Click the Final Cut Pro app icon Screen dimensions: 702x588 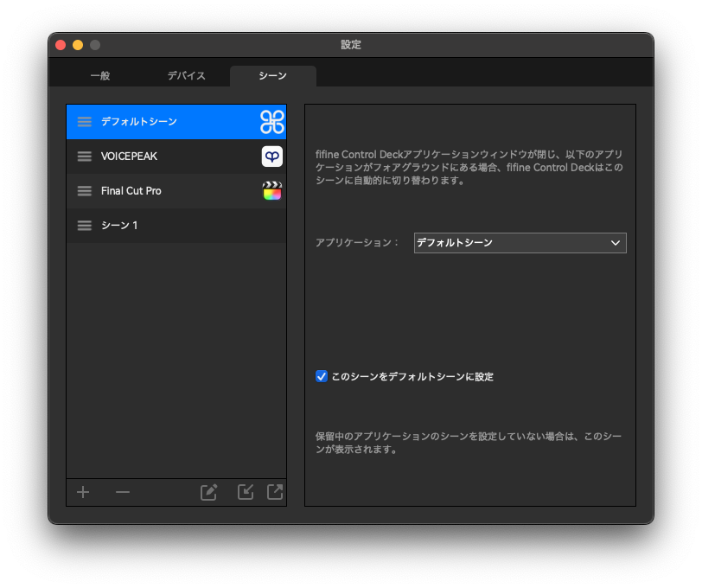click(x=271, y=191)
